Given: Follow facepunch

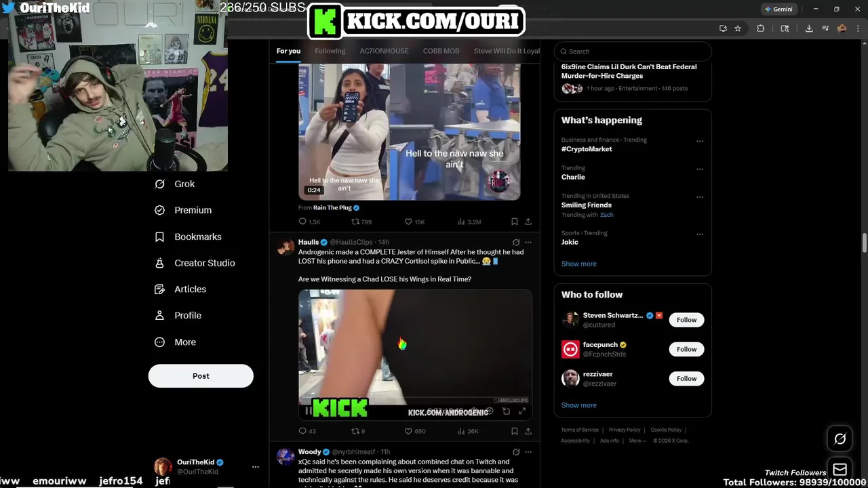Looking at the screenshot, I should (x=686, y=349).
